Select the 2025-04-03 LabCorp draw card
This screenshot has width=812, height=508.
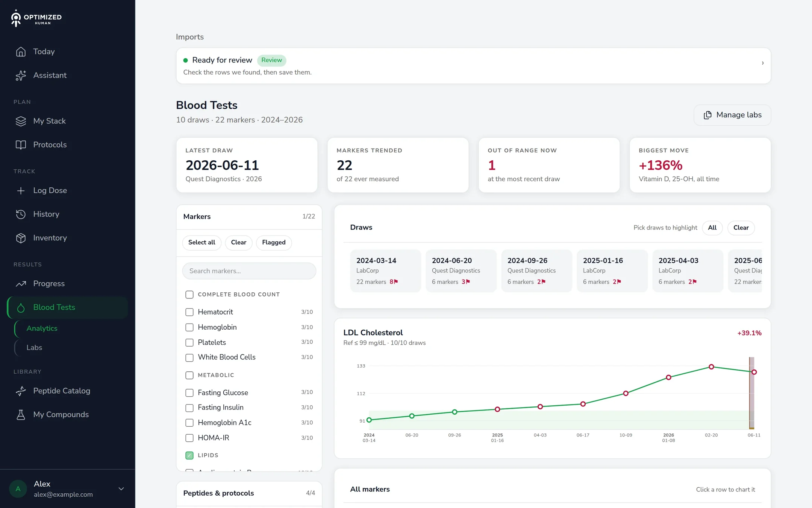[x=688, y=271]
